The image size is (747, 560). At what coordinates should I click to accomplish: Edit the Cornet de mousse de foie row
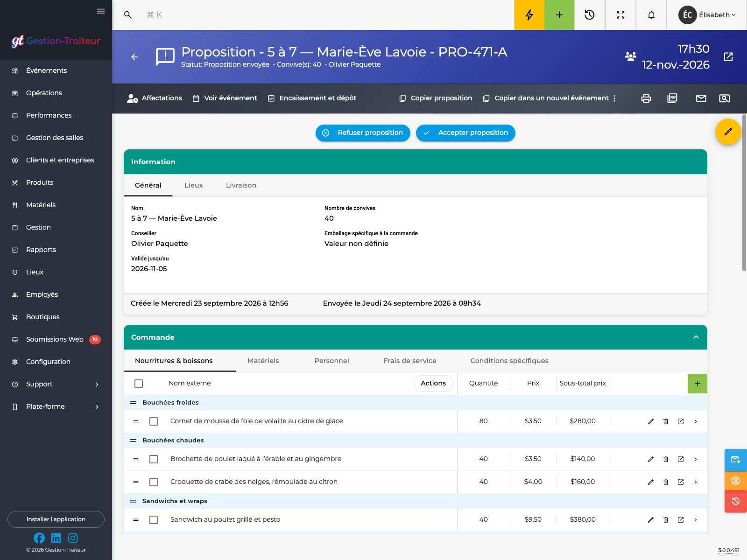click(x=651, y=421)
